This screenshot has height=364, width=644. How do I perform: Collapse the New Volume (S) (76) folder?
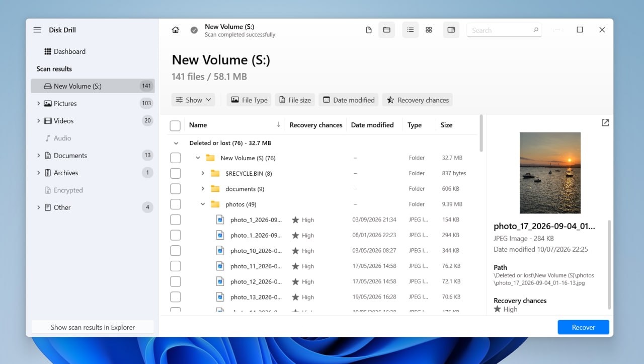(x=198, y=158)
